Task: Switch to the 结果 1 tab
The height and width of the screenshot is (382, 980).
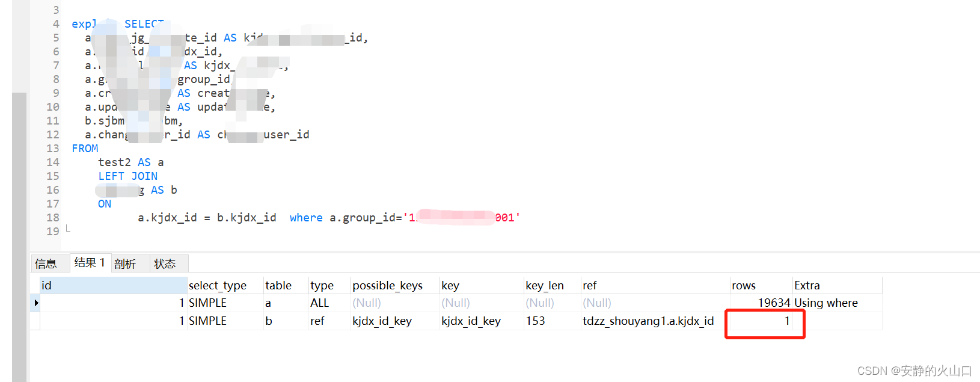Action: click(x=90, y=263)
